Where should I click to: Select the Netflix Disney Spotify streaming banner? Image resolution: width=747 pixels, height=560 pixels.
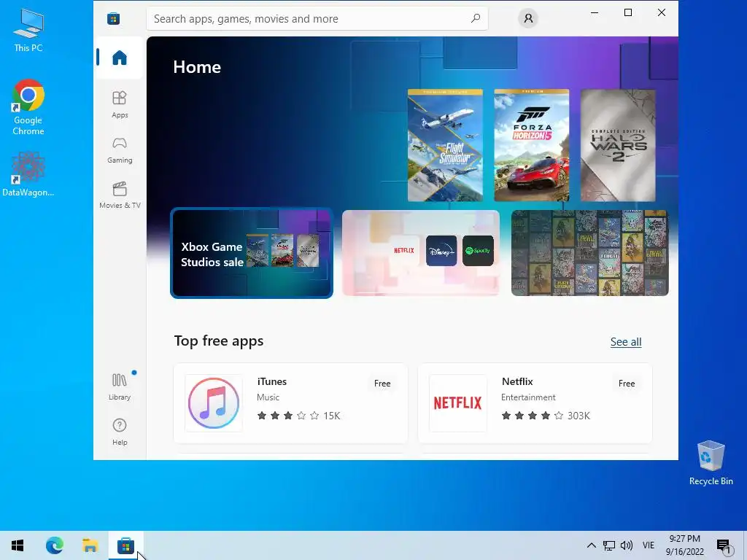[x=421, y=253]
